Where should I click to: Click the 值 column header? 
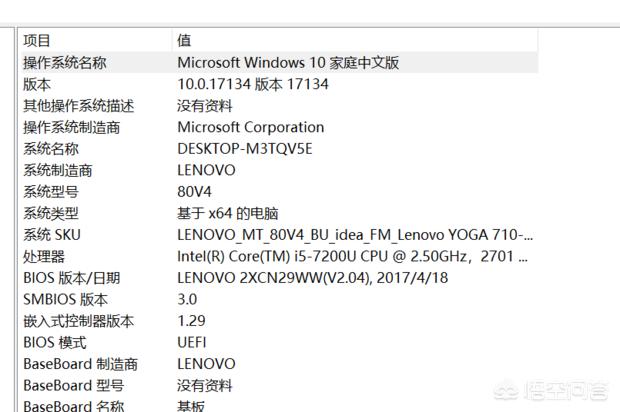point(184,41)
